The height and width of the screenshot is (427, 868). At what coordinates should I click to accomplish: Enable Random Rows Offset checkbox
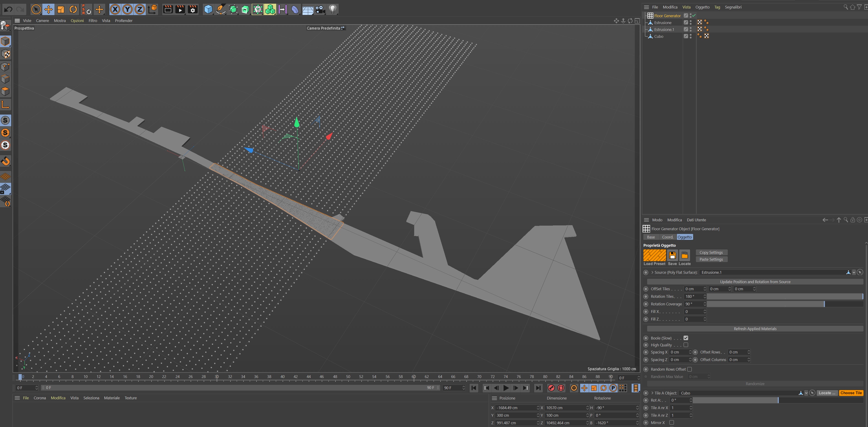[690, 369]
